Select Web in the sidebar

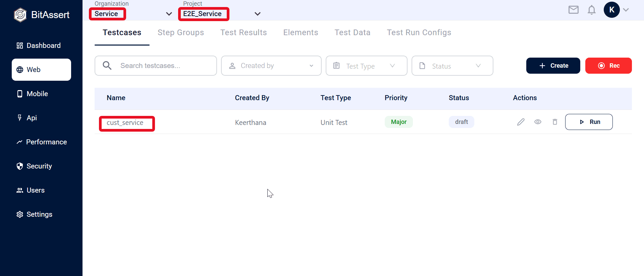coord(41,70)
